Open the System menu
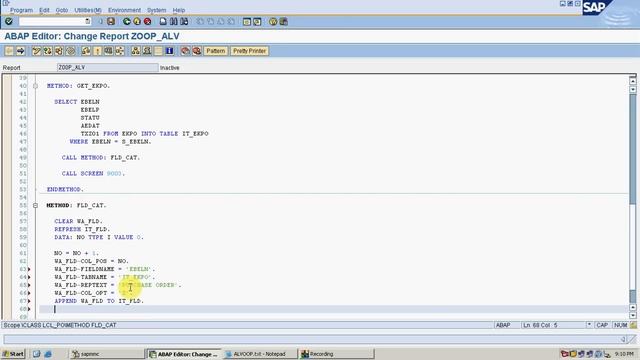640x360 pixels. click(x=156, y=10)
